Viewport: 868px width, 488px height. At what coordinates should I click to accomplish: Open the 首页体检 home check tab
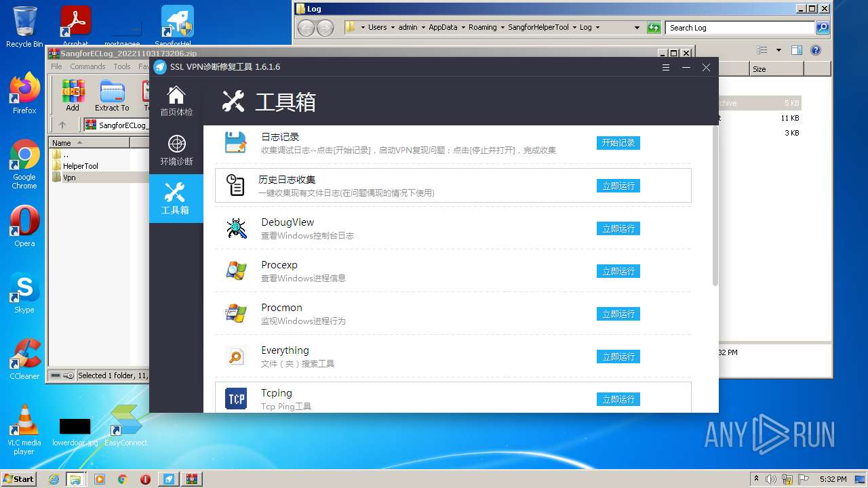(x=176, y=101)
